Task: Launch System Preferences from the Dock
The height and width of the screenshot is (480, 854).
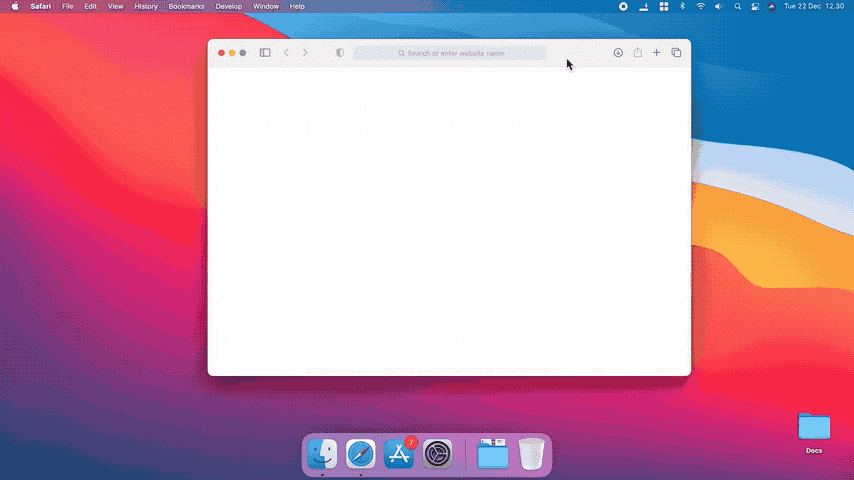Action: (x=438, y=455)
